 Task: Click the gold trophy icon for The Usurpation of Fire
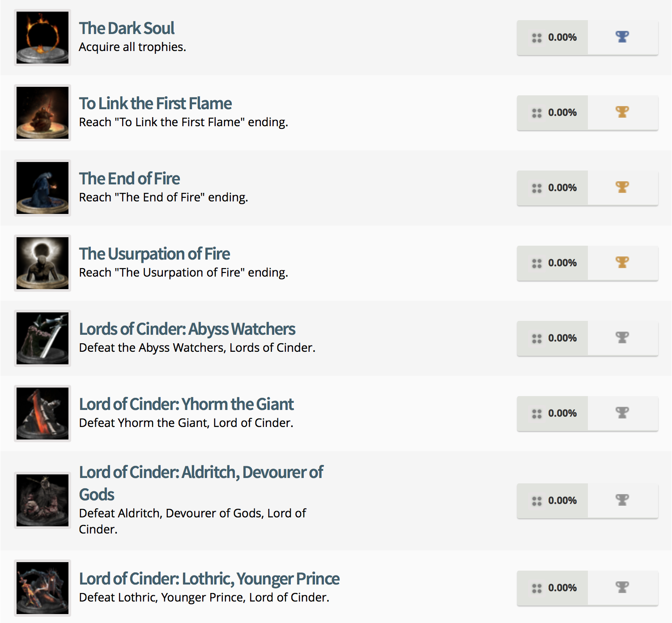pyautogui.click(x=622, y=263)
